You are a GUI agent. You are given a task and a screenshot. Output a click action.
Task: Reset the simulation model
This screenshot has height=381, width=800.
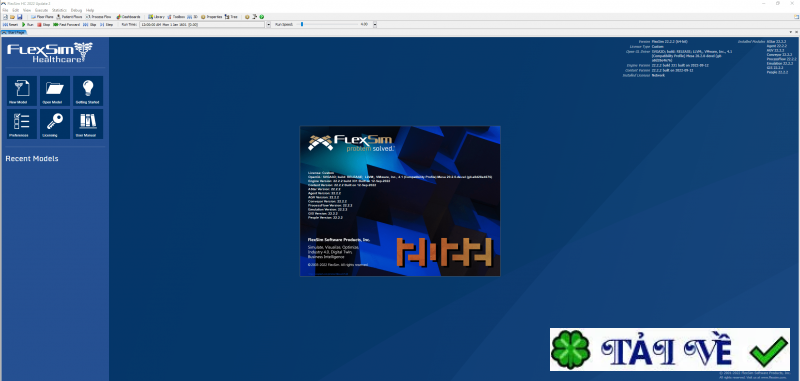10,24
